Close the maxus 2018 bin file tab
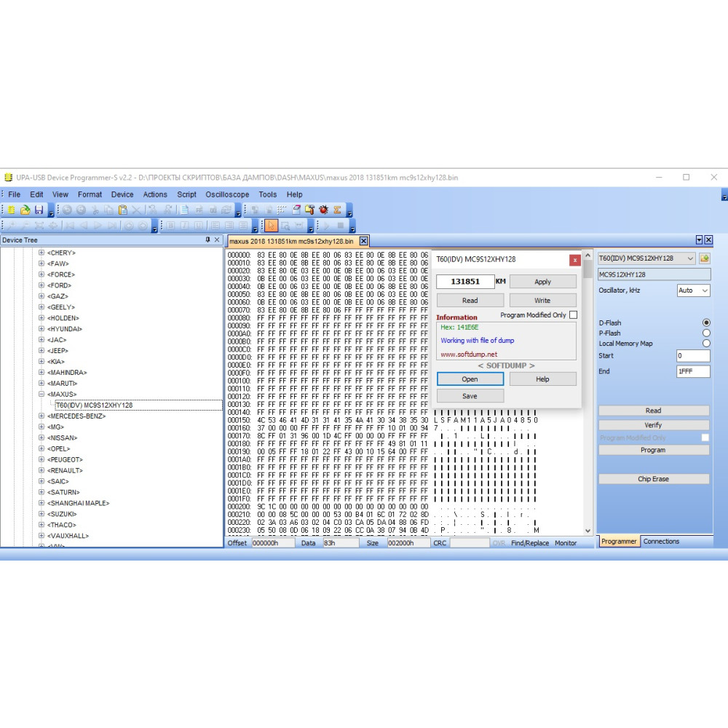Image resolution: width=728 pixels, height=728 pixels. (x=363, y=241)
